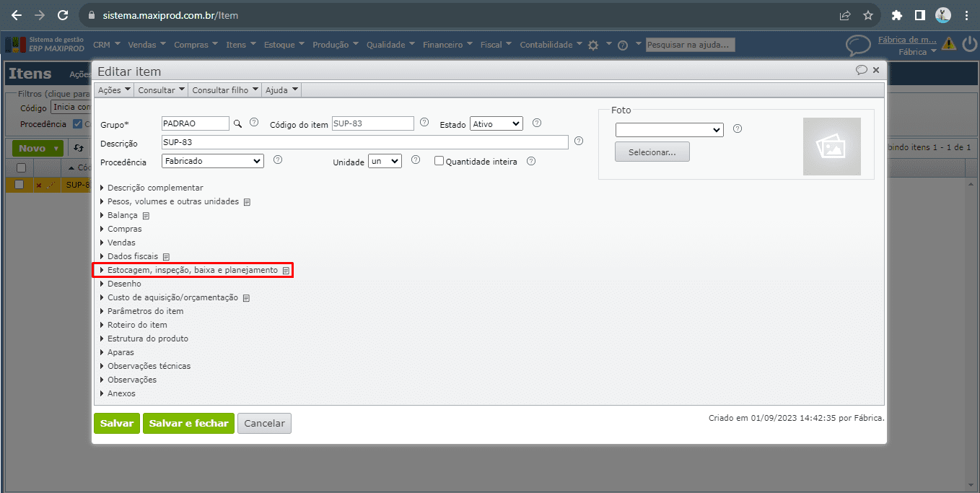Open the Contabilidade top menu
Image resolution: width=980 pixels, height=493 pixels.
(x=551, y=45)
